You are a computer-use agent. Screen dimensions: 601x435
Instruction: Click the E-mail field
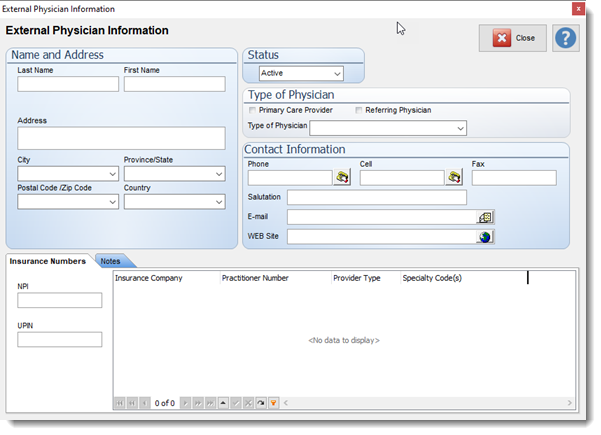click(382, 217)
